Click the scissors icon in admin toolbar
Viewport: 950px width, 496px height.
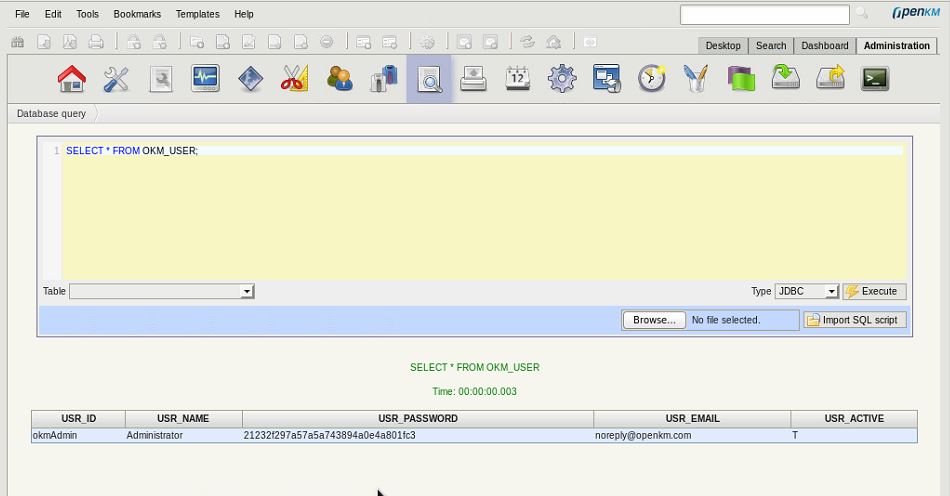tap(294, 79)
